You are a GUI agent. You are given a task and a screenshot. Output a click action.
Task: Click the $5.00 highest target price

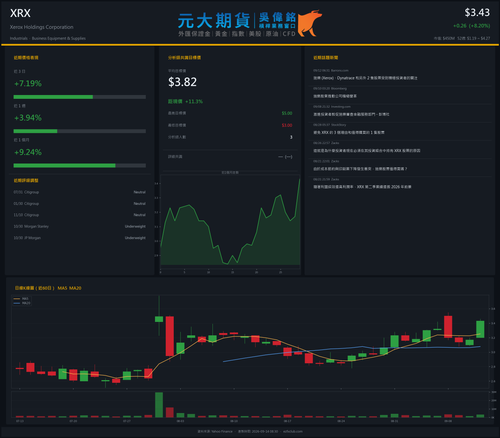point(287,113)
